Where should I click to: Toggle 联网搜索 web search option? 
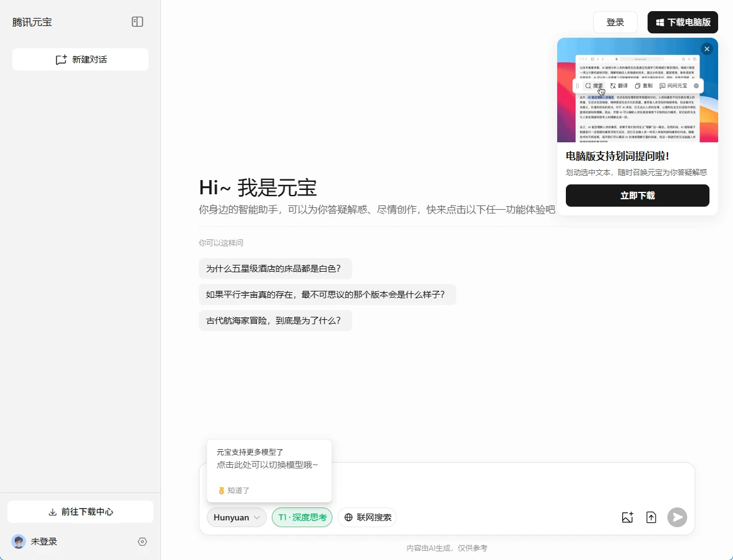[x=367, y=517]
